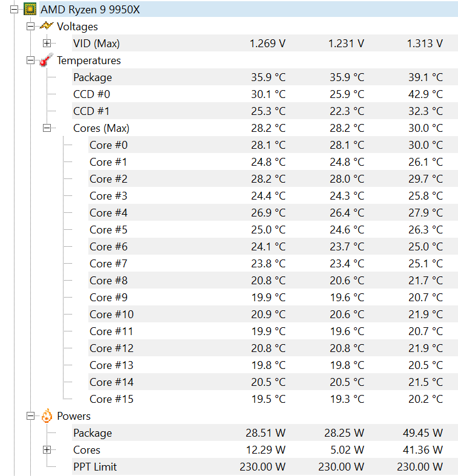Click the VID min value 1.231 V
The width and height of the screenshot is (458, 476).
pyautogui.click(x=346, y=44)
